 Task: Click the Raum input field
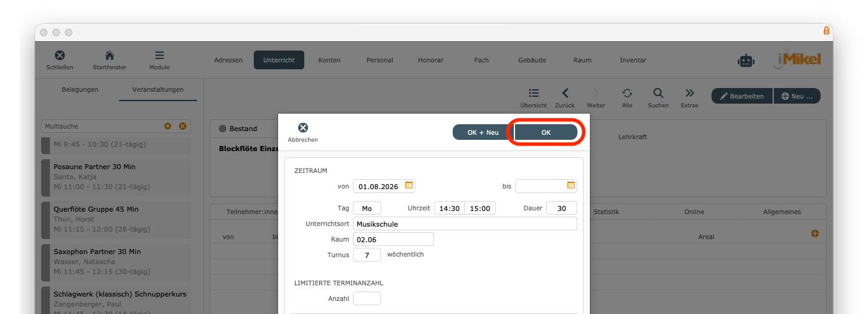coord(393,239)
